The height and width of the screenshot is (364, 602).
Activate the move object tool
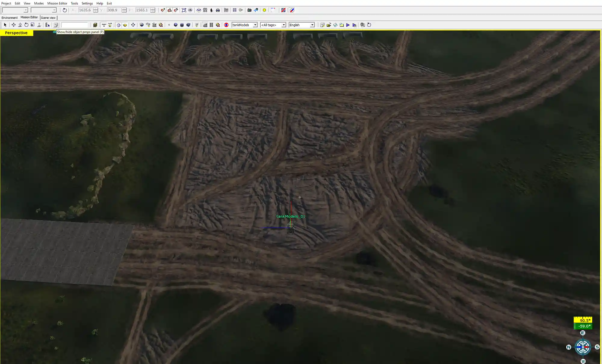(13, 25)
